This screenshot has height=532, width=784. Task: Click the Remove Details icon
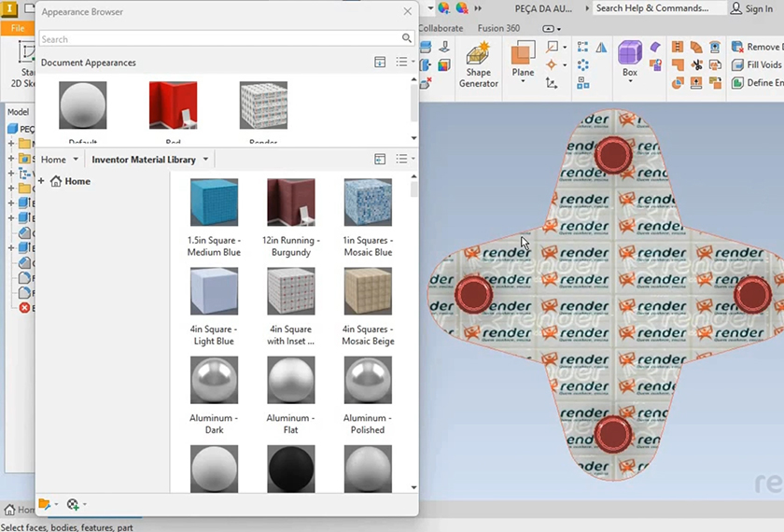coord(737,48)
